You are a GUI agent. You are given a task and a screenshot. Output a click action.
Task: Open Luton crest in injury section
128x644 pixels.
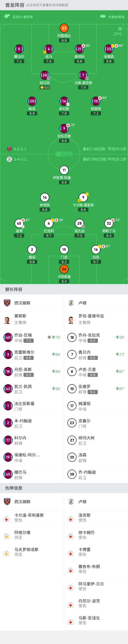(71, 502)
